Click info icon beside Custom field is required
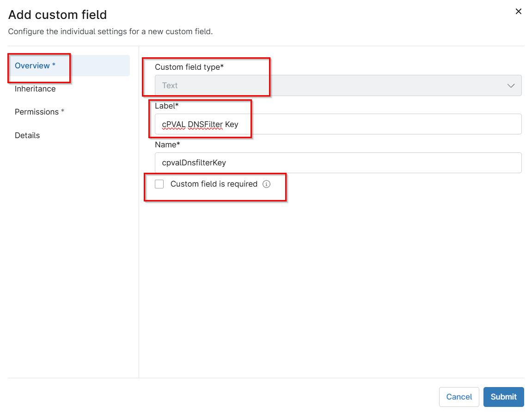This screenshot has width=532, height=412. [266, 184]
